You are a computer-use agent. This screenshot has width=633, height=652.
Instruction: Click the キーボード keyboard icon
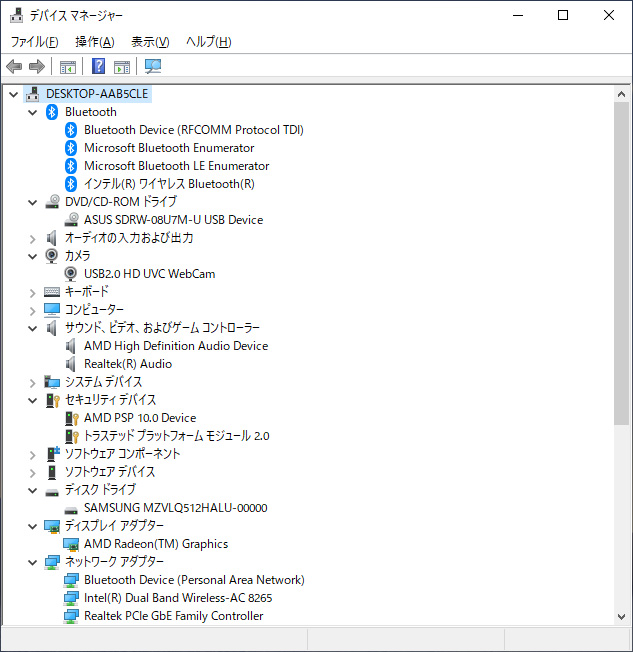click(52, 292)
